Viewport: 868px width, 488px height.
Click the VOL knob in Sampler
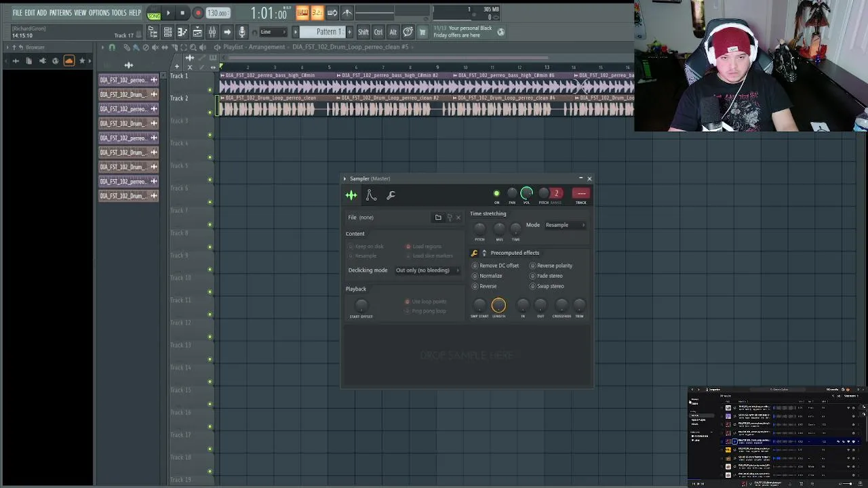point(526,194)
